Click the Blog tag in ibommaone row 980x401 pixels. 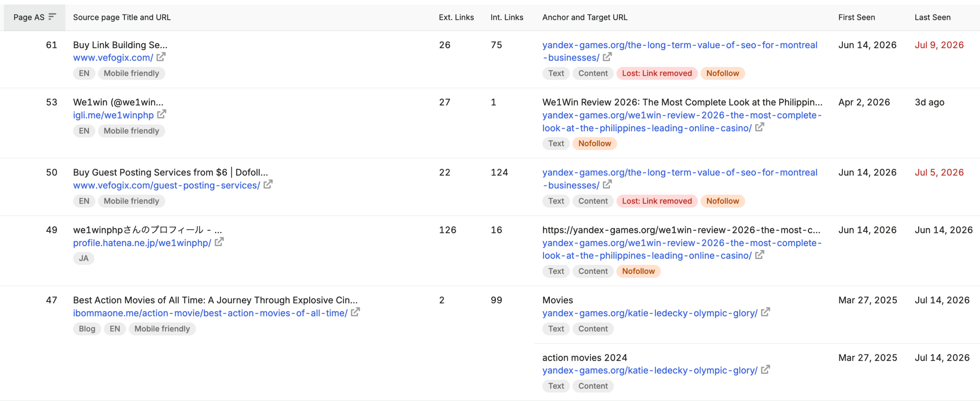click(x=87, y=329)
